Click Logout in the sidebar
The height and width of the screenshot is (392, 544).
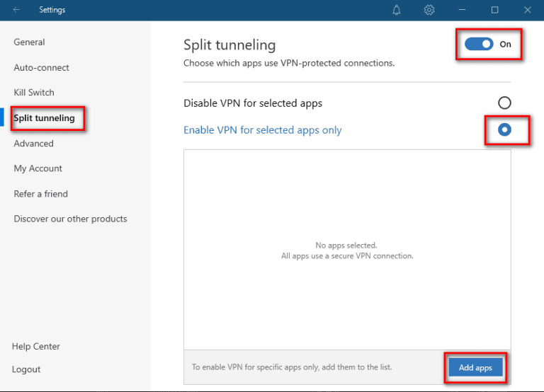click(x=26, y=369)
